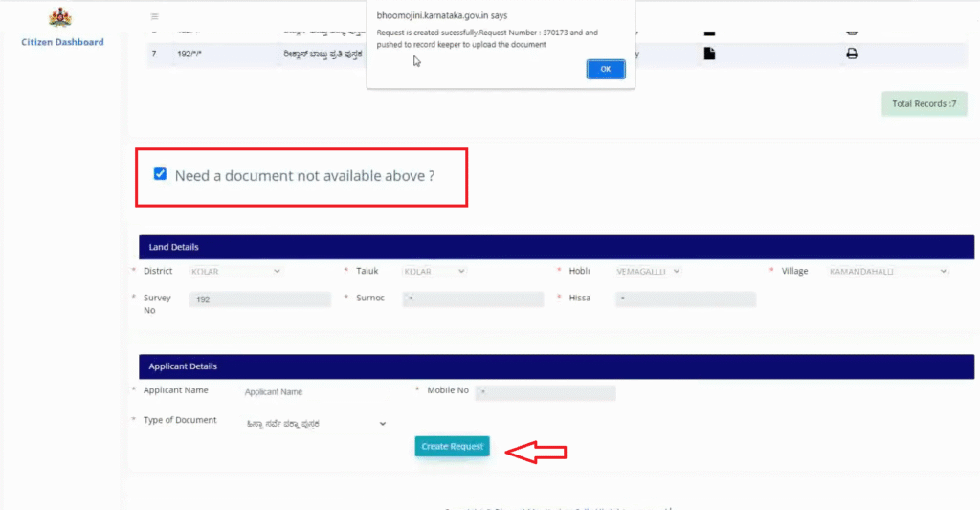
Task: Select the Hissa input field
Action: (685, 299)
